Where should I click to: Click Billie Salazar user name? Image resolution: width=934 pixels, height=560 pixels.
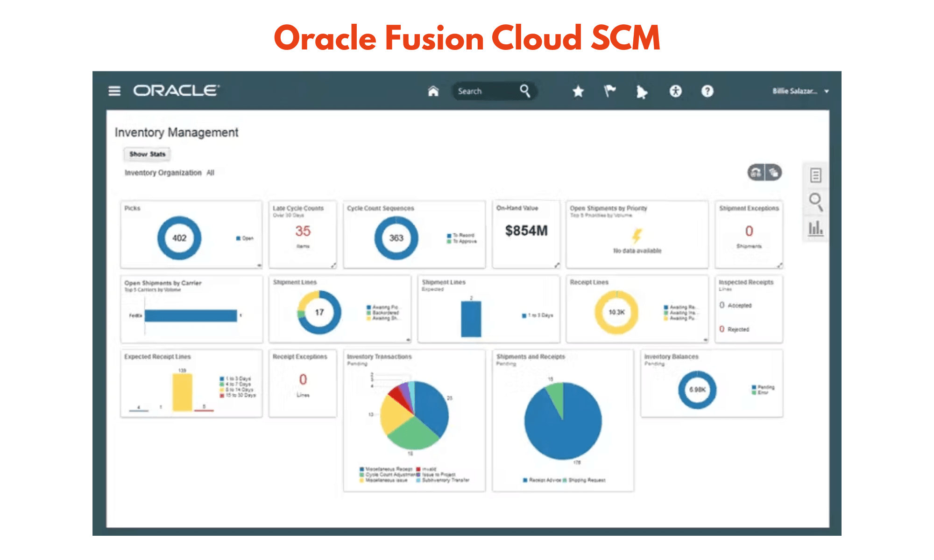(795, 91)
